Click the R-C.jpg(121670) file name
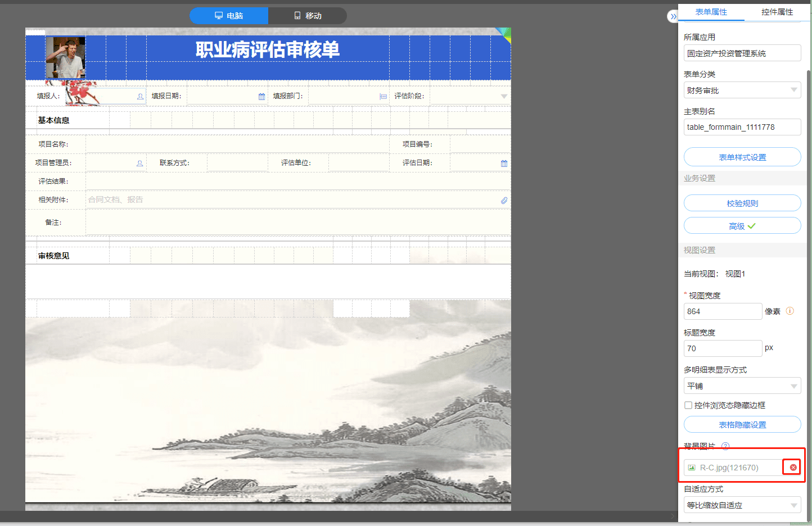 point(729,468)
